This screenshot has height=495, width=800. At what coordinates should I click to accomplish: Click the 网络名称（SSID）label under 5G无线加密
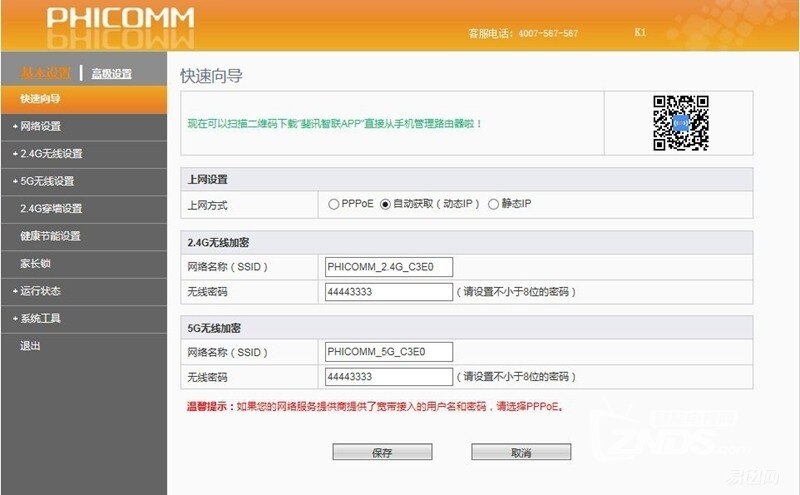point(227,352)
